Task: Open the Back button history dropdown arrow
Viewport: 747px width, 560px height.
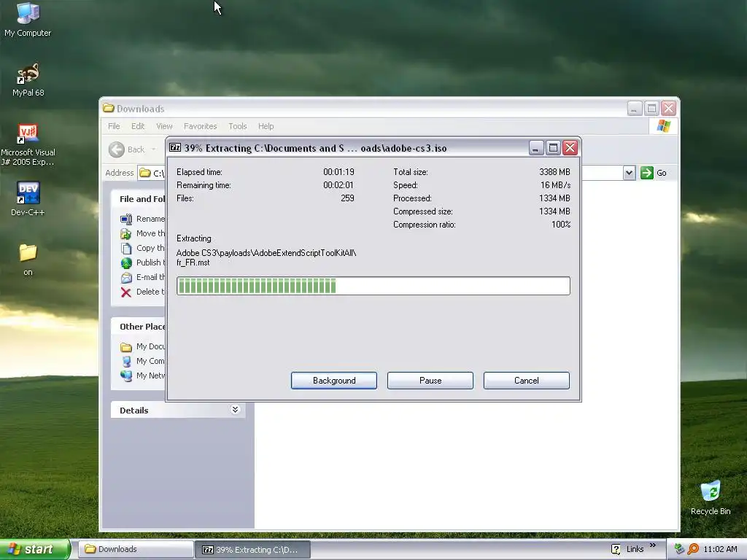Action: point(153,149)
